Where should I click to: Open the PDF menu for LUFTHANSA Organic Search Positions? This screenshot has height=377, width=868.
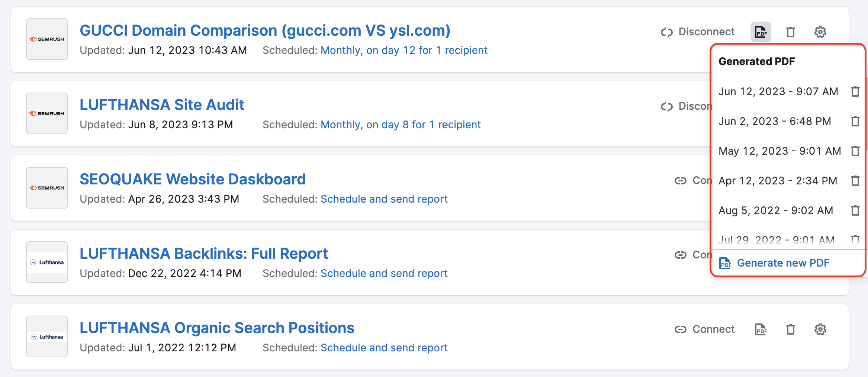(x=761, y=329)
